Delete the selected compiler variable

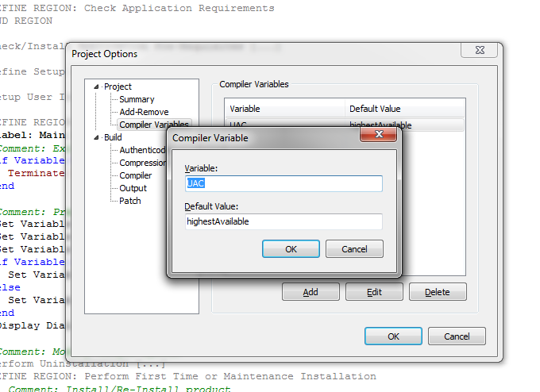(x=438, y=292)
